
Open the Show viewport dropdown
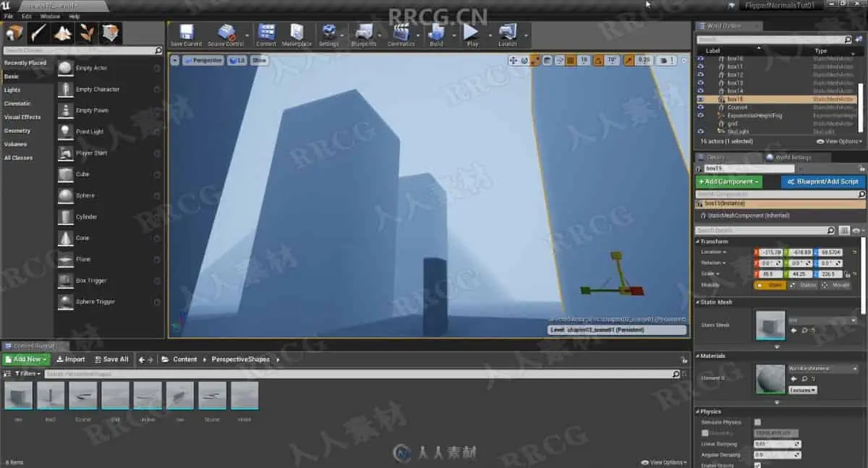click(x=259, y=61)
